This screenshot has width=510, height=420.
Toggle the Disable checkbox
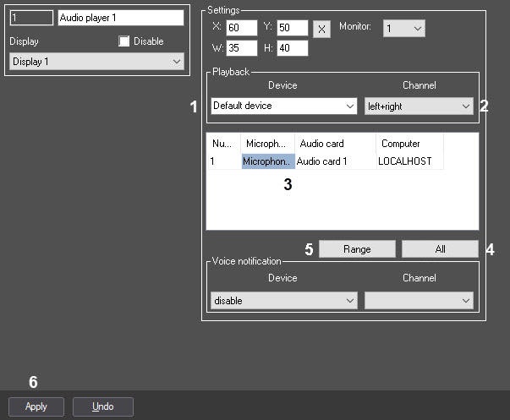(124, 41)
